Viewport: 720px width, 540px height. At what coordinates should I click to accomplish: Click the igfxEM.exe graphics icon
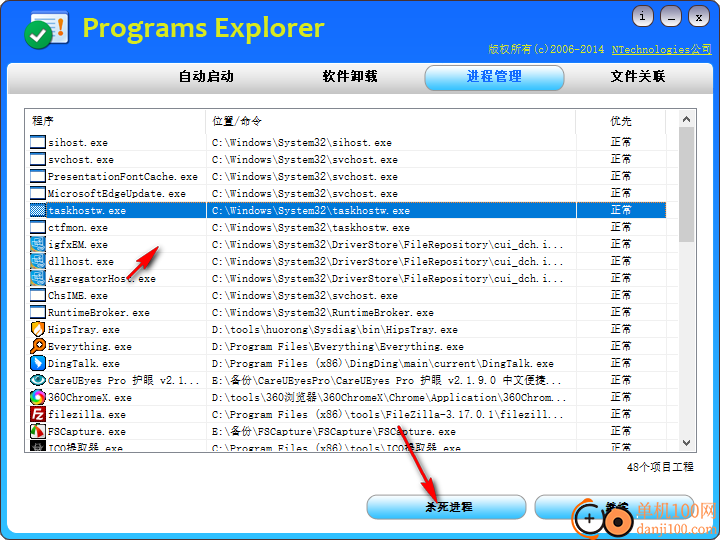point(38,244)
